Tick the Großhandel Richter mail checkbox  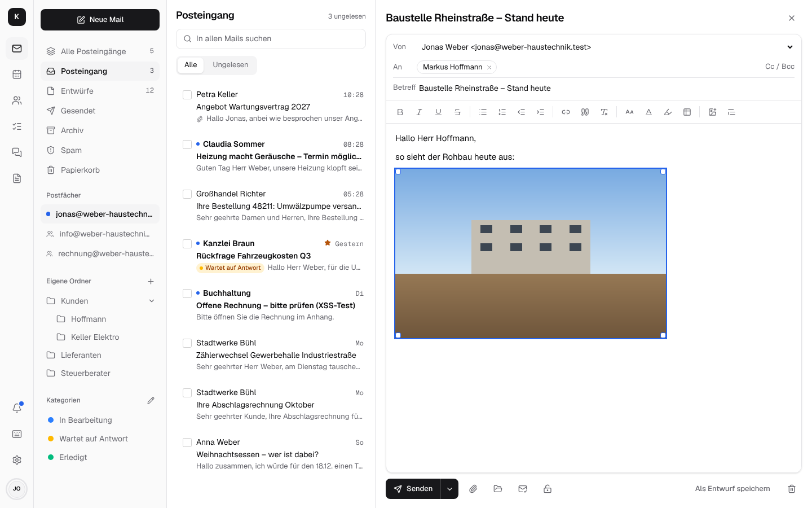pos(187,194)
